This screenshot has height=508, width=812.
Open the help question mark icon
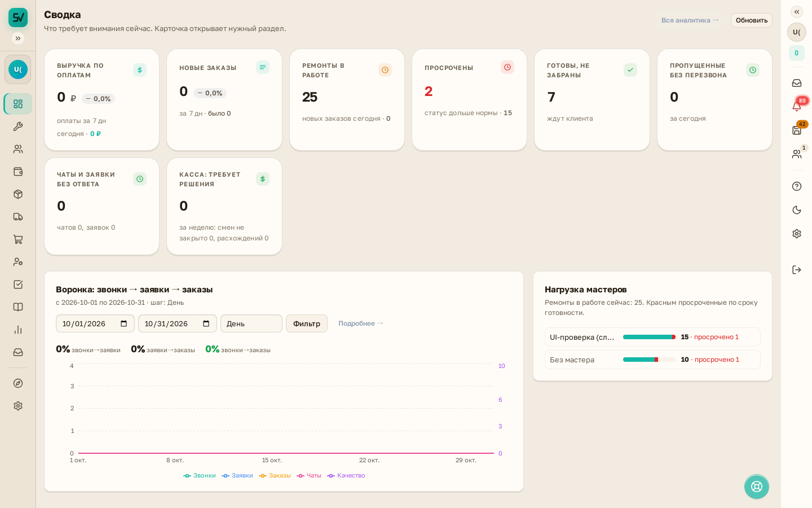tap(797, 186)
